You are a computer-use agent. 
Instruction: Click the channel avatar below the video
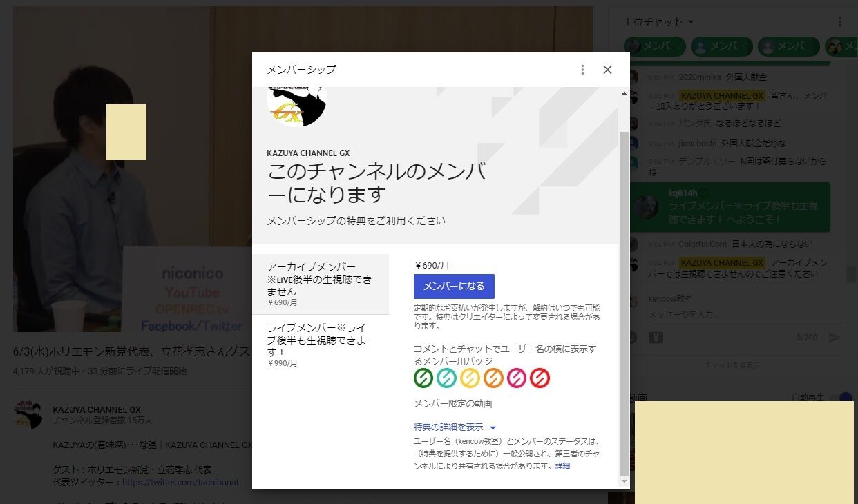click(28, 414)
